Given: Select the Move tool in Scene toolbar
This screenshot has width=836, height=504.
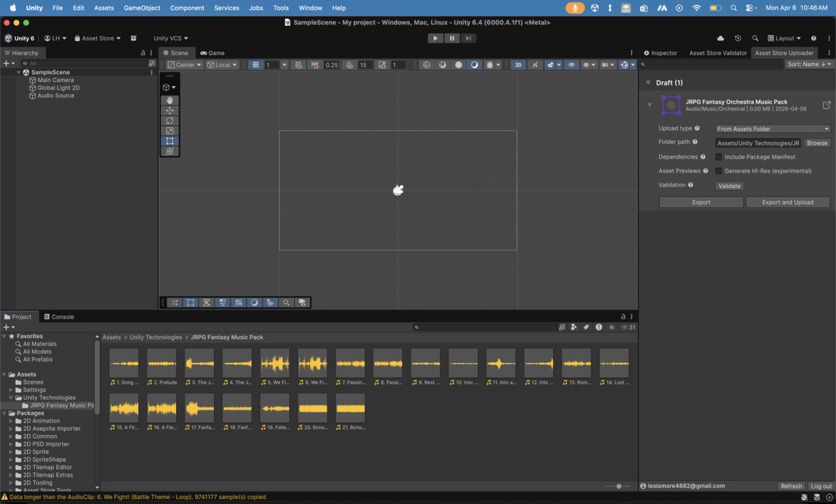Looking at the screenshot, I should (170, 111).
